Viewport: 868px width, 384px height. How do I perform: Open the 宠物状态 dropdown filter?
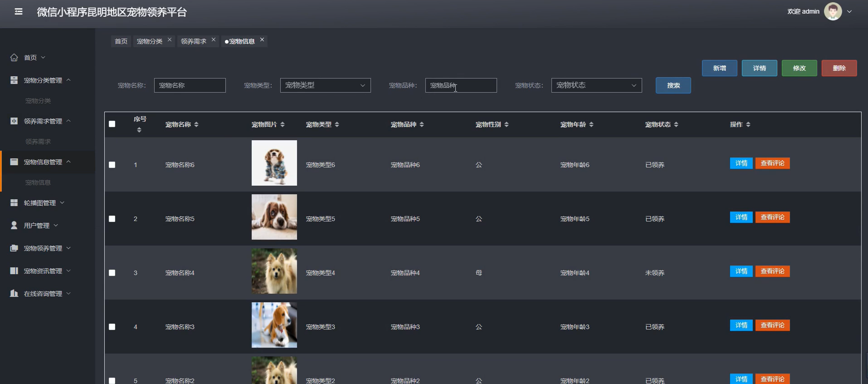pos(596,85)
